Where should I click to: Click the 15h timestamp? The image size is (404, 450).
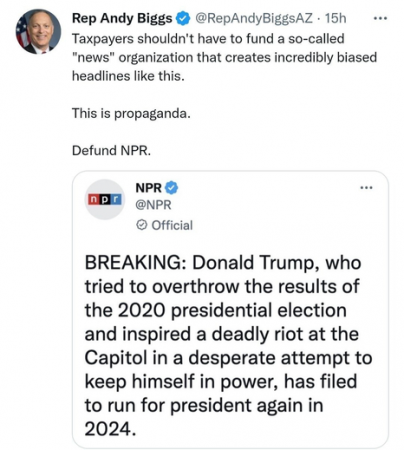pyautogui.click(x=336, y=18)
